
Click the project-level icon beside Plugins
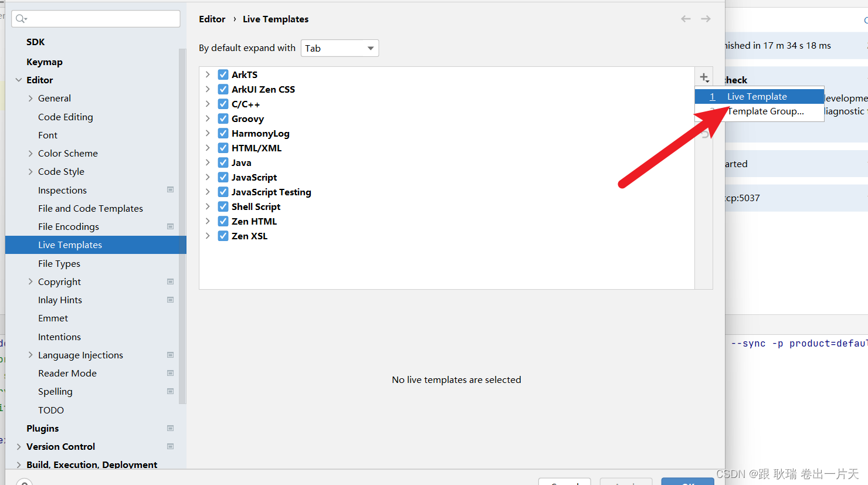170,428
